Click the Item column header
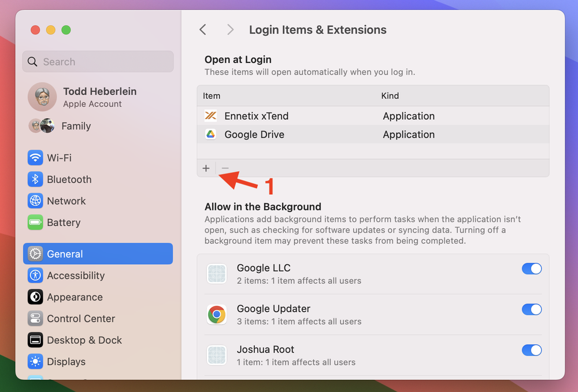Viewport: 578px width, 392px height. tap(212, 96)
